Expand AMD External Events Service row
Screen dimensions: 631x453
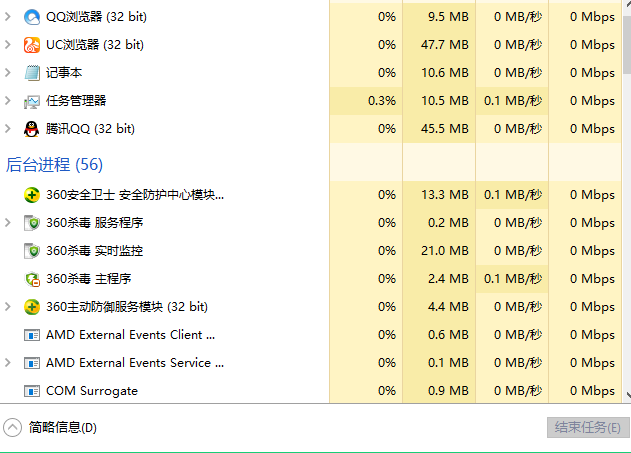click(x=9, y=363)
